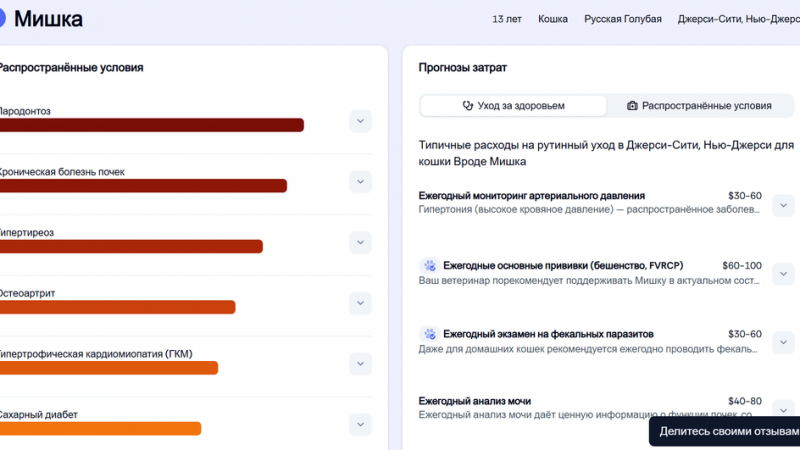Click the Распространённые условия panel heading

(70, 67)
